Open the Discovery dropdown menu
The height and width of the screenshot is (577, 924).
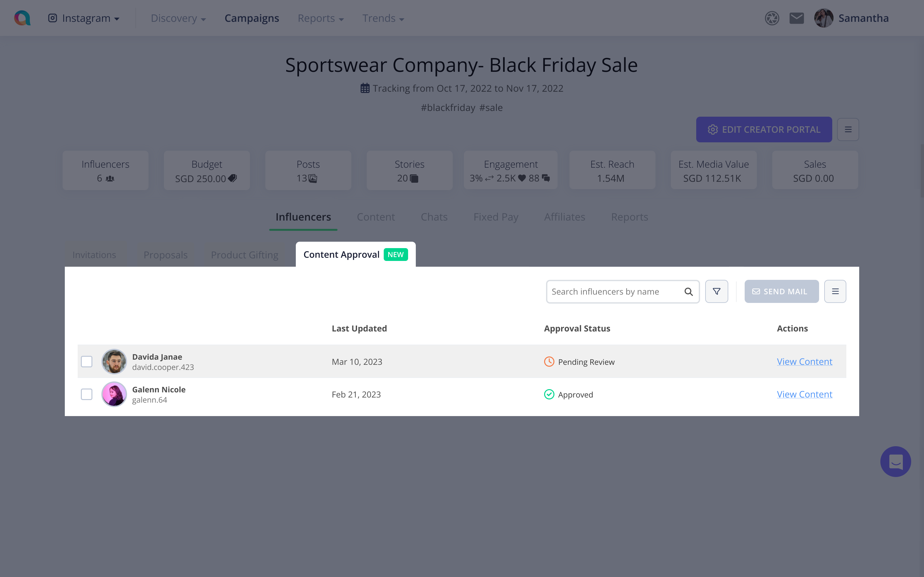(x=178, y=18)
